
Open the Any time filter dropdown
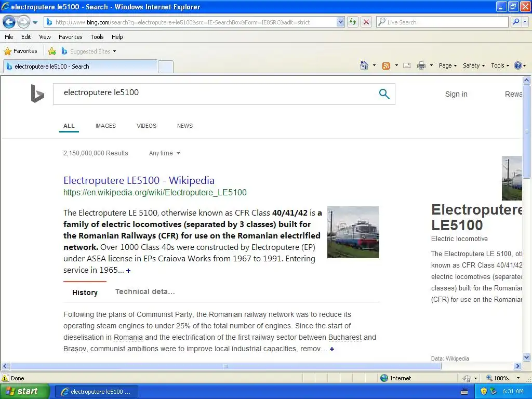coord(165,153)
